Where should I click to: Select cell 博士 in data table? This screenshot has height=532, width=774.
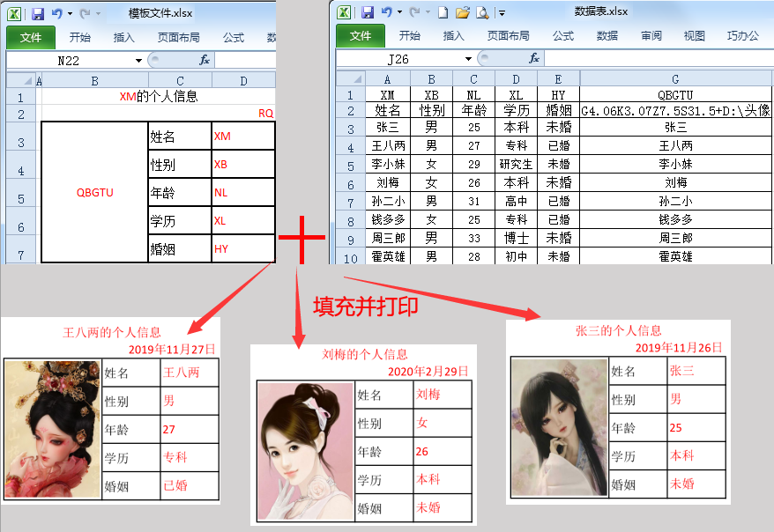coord(516,238)
